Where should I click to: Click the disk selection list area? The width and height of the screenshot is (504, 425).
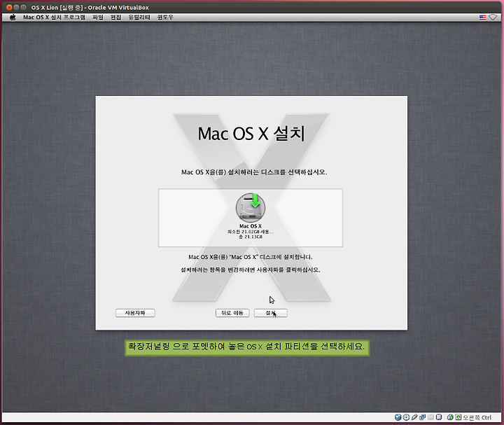[251, 218]
